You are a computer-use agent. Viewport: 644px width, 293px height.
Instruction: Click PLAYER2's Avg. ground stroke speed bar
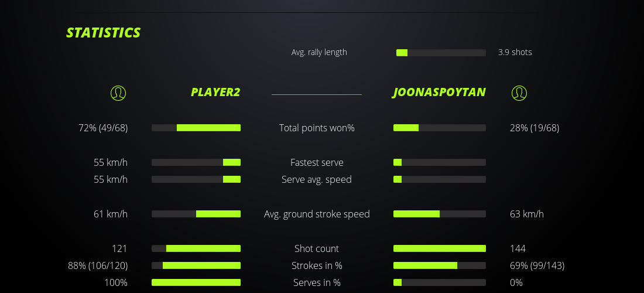pyautogui.click(x=196, y=214)
